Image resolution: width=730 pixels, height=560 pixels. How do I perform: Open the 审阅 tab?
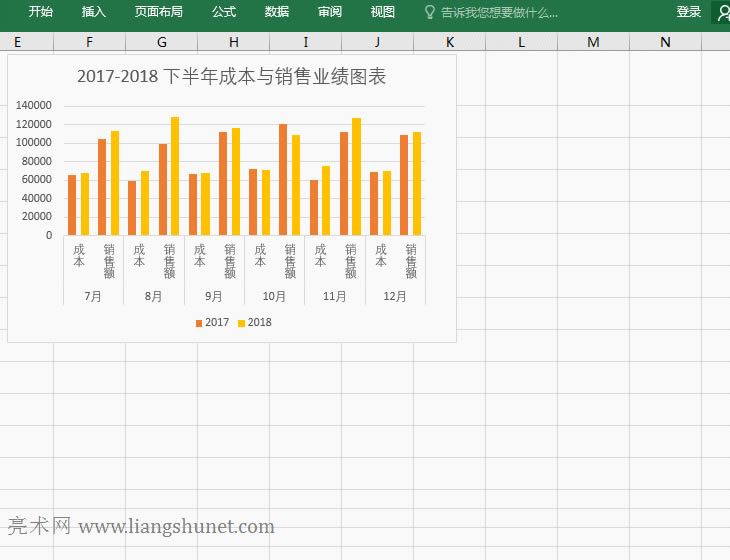[x=330, y=12]
